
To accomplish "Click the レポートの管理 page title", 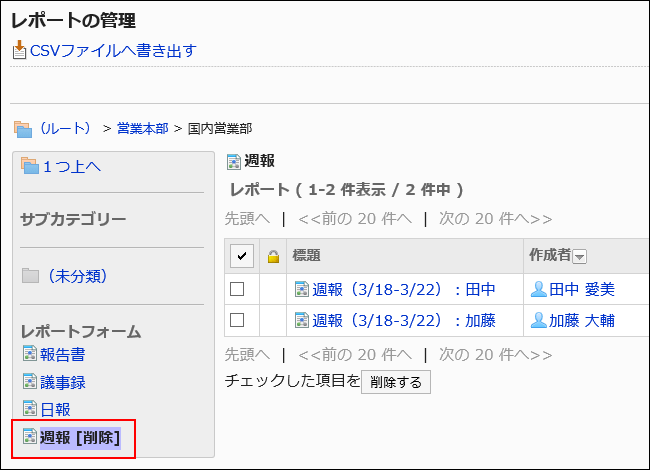I will click(x=73, y=20).
